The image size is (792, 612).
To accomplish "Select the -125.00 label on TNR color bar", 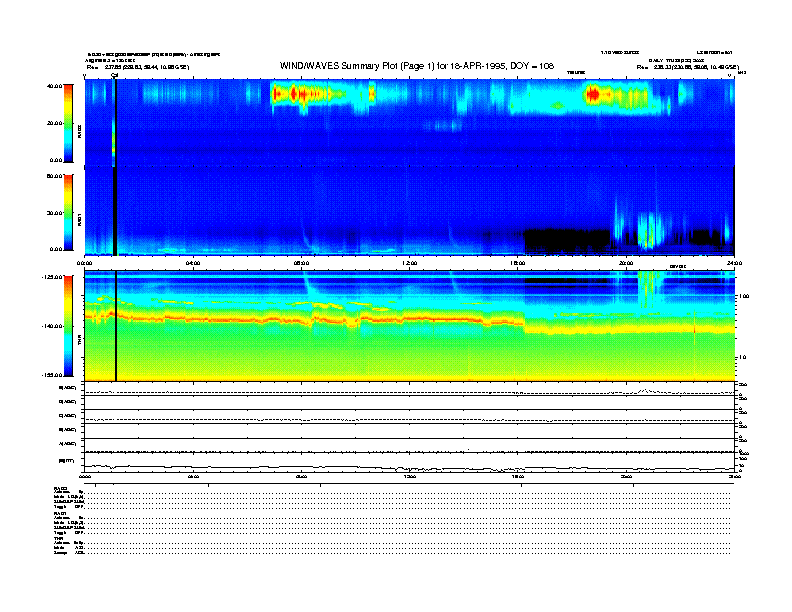I will (x=52, y=277).
